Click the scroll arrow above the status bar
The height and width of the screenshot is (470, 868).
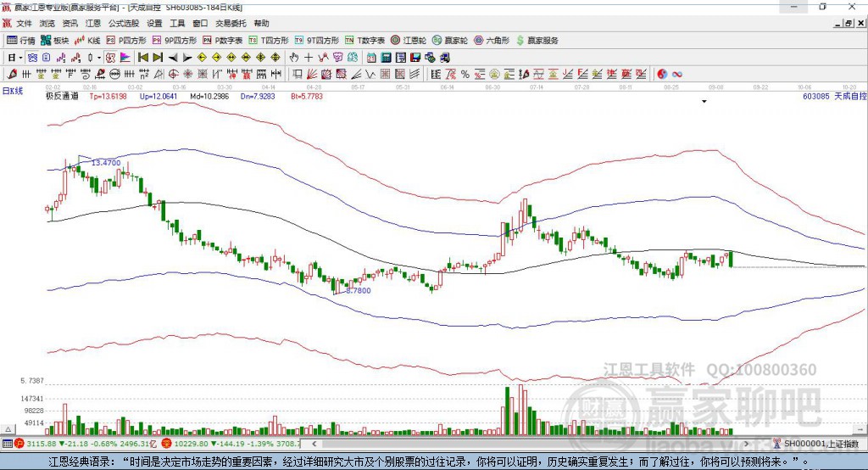(860, 429)
